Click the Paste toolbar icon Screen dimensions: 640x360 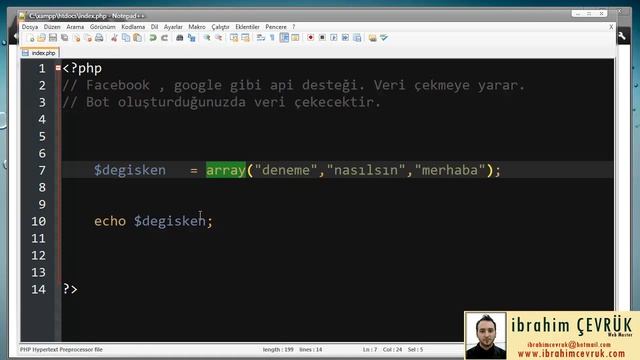pyautogui.click(x=138, y=38)
